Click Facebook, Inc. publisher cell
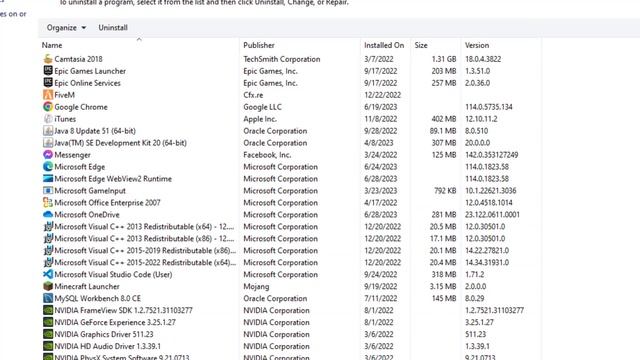The height and width of the screenshot is (360, 640). [267, 155]
